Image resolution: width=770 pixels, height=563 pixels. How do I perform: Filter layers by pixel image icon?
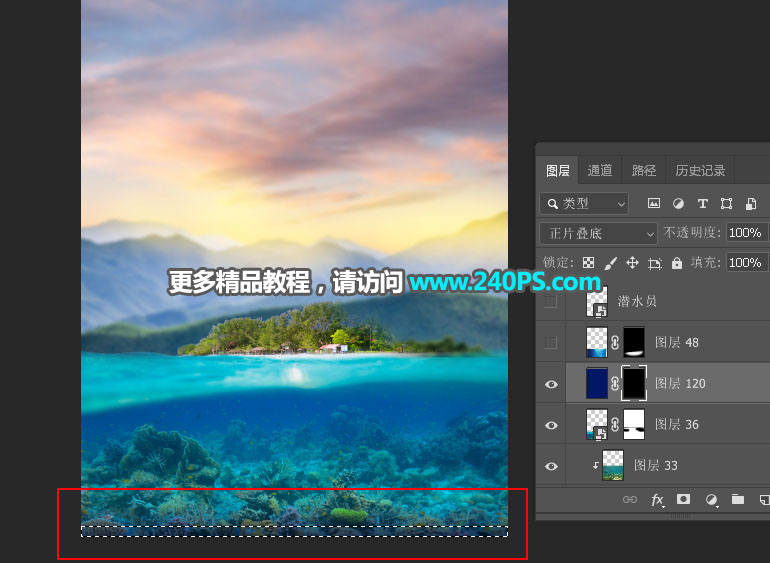click(654, 203)
